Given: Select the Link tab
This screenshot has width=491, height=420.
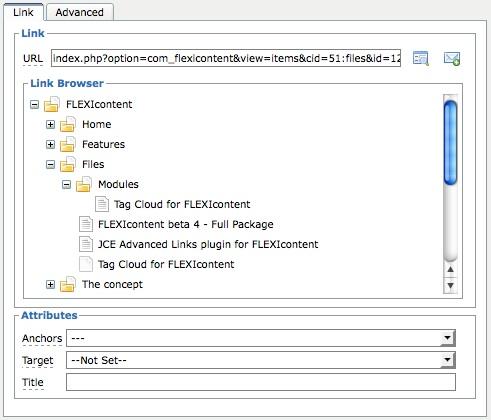Looking at the screenshot, I should [23, 12].
